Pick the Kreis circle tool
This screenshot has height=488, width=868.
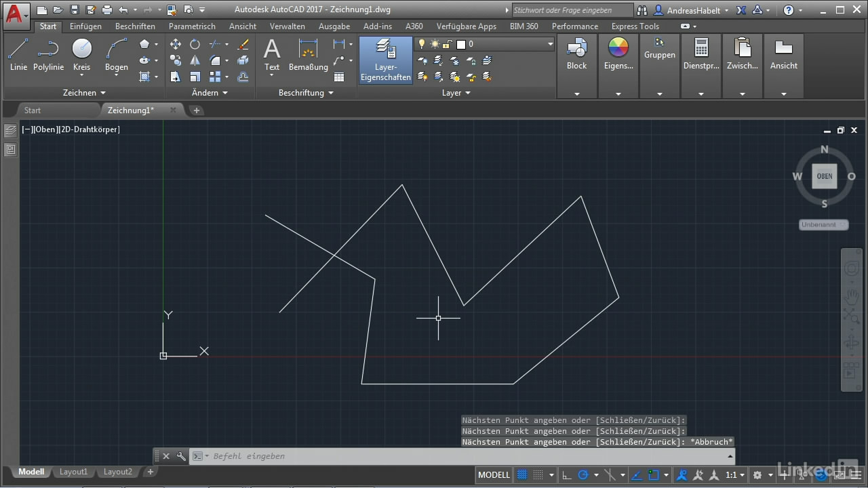[x=81, y=54]
